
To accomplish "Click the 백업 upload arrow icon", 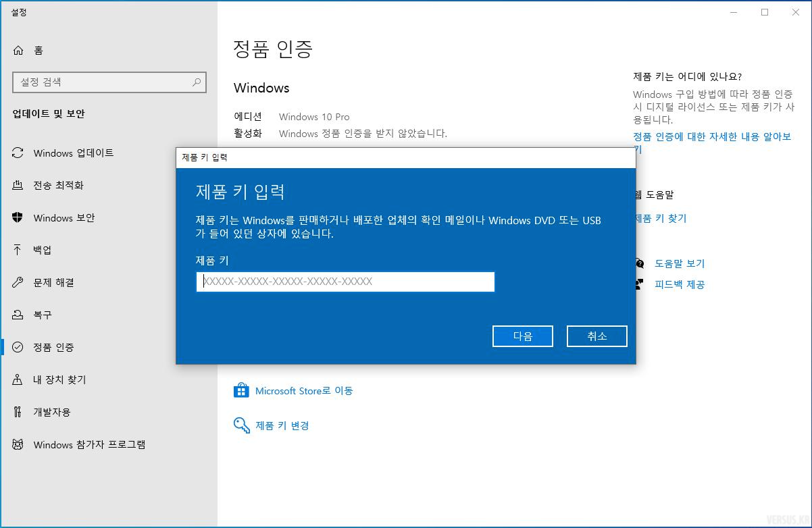I will (18, 250).
